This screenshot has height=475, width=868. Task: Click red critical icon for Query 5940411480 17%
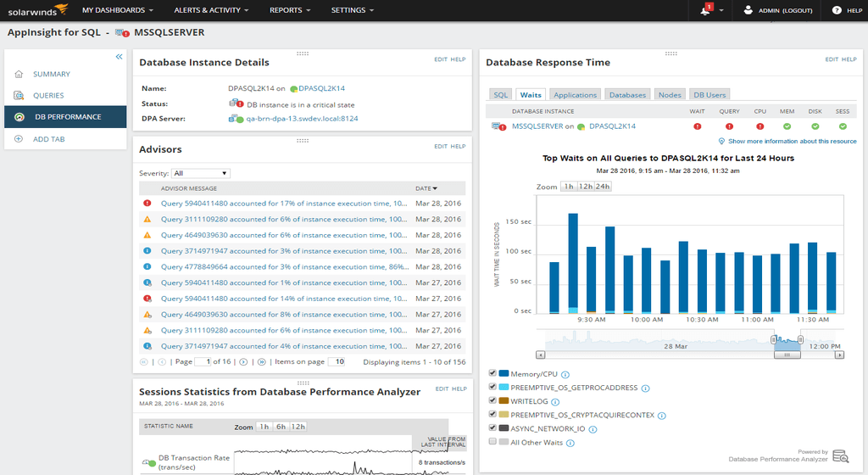pyautogui.click(x=147, y=204)
